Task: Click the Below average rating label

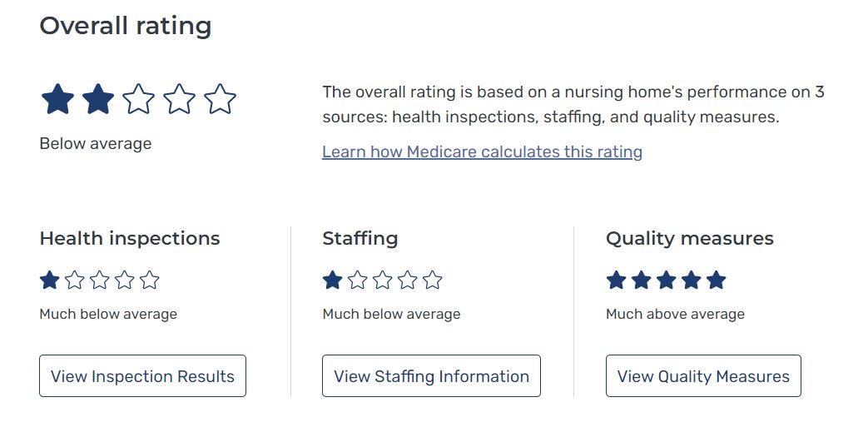Action: pos(96,143)
